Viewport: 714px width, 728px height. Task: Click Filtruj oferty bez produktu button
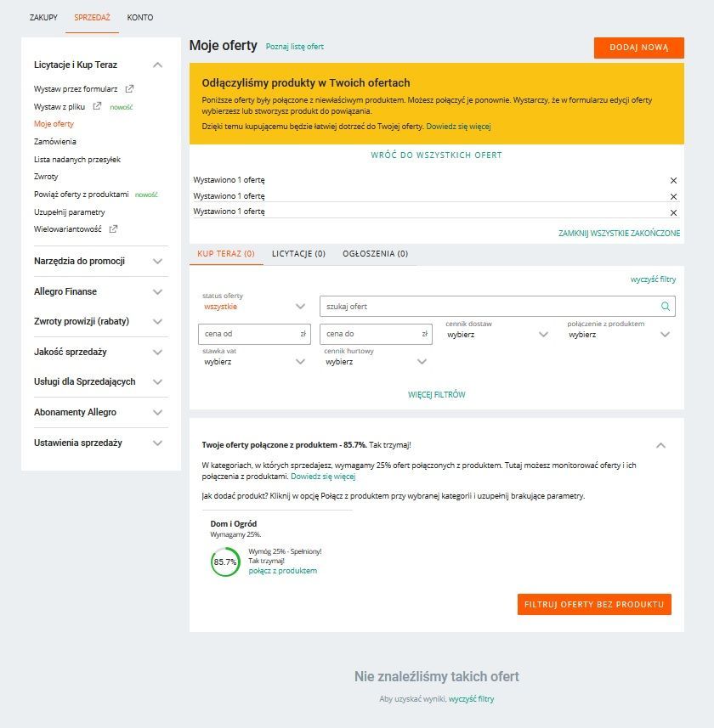(x=593, y=604)
